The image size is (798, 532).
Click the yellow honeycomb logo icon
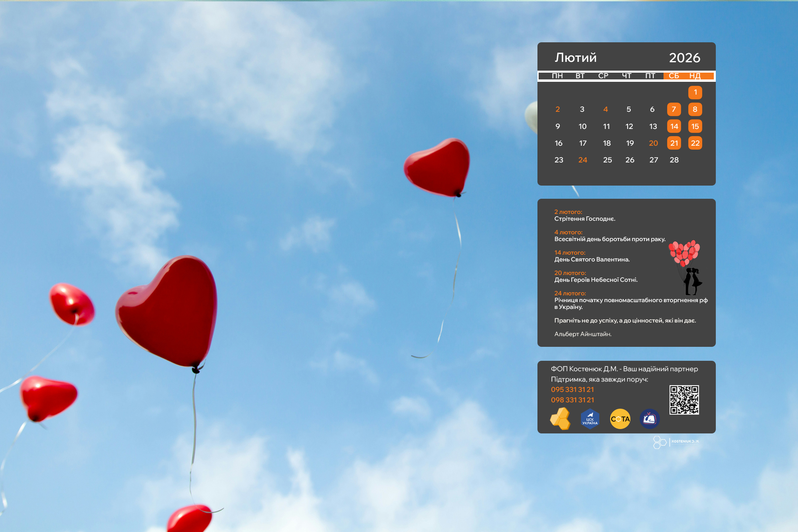561,419
